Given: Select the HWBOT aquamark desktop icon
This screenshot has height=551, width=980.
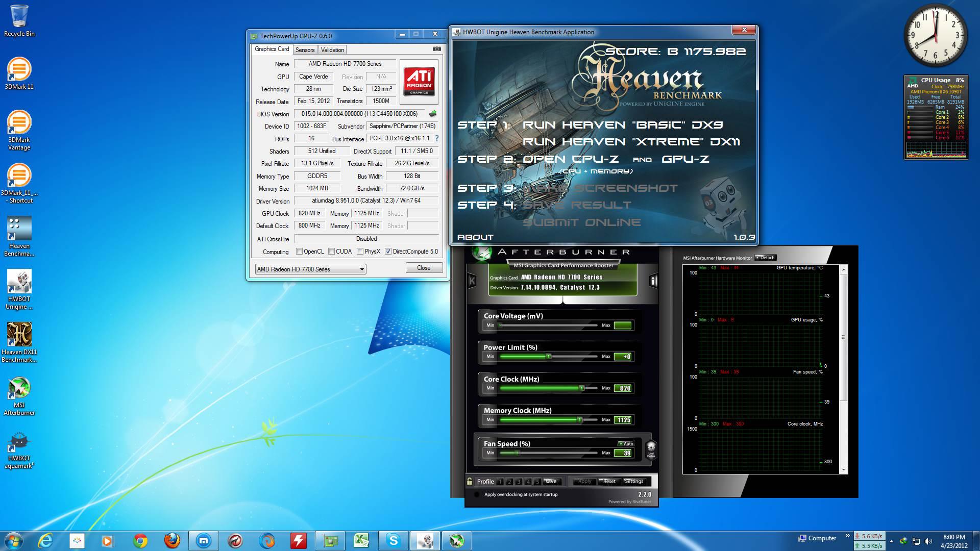Looking at the screenshot, I should pos(19,449).
